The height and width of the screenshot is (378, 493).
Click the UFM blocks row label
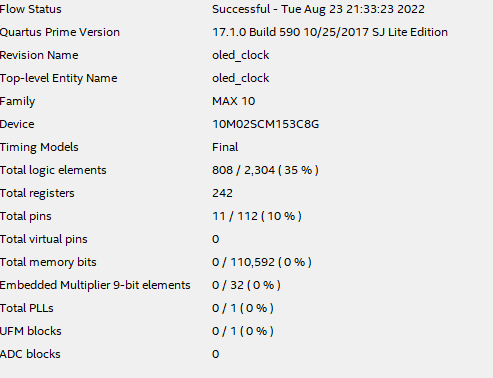coord(31,331)
